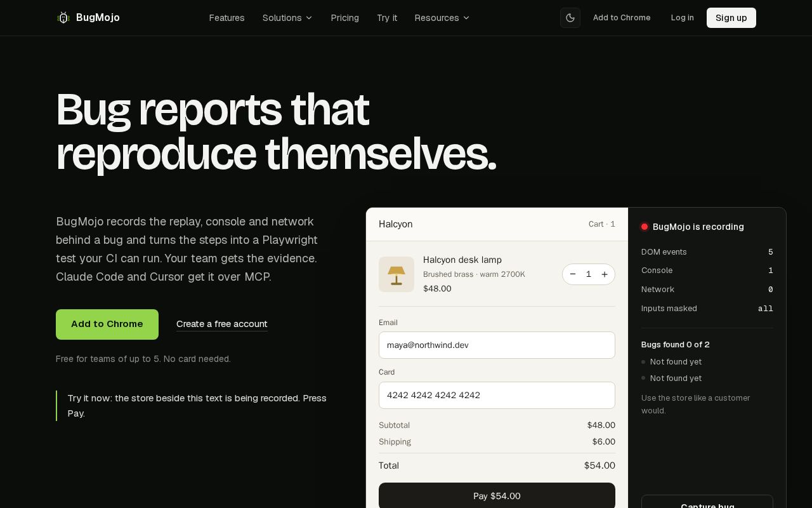Click the BugMojo brand name

[x=98, y=18]
